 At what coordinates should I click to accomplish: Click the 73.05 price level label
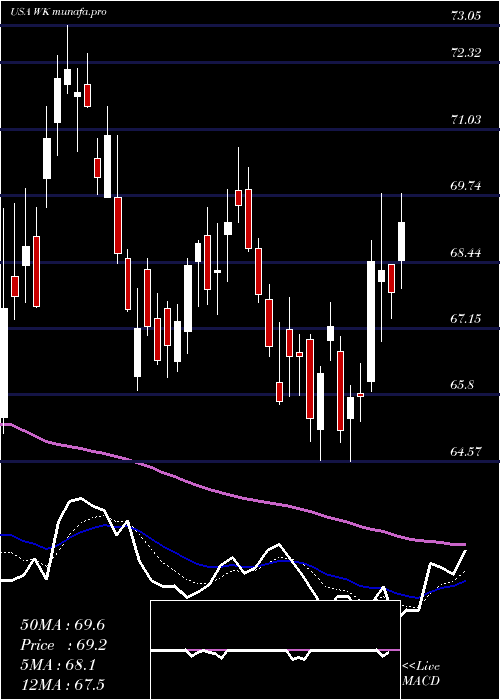[x=466, y=17]
